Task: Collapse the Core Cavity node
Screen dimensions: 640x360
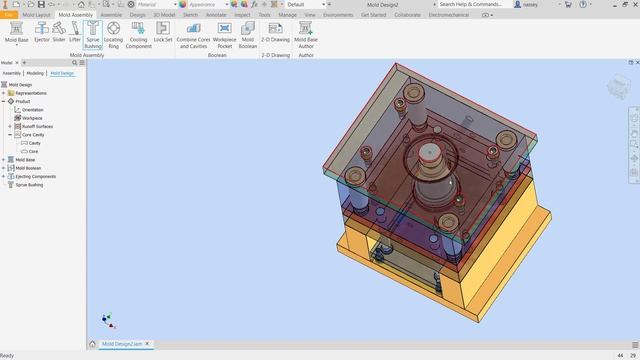Action: (10, 135)
